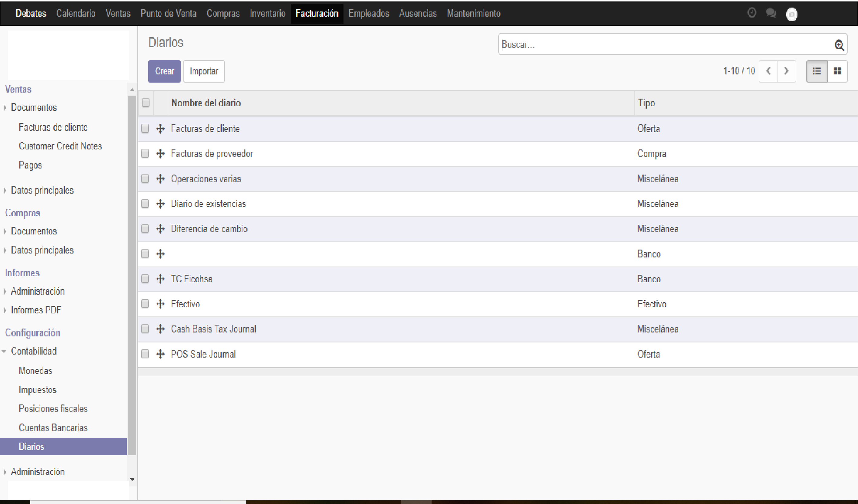Open the Debates menu
Viewport: 858px width, 504px height.
[31, 13]
